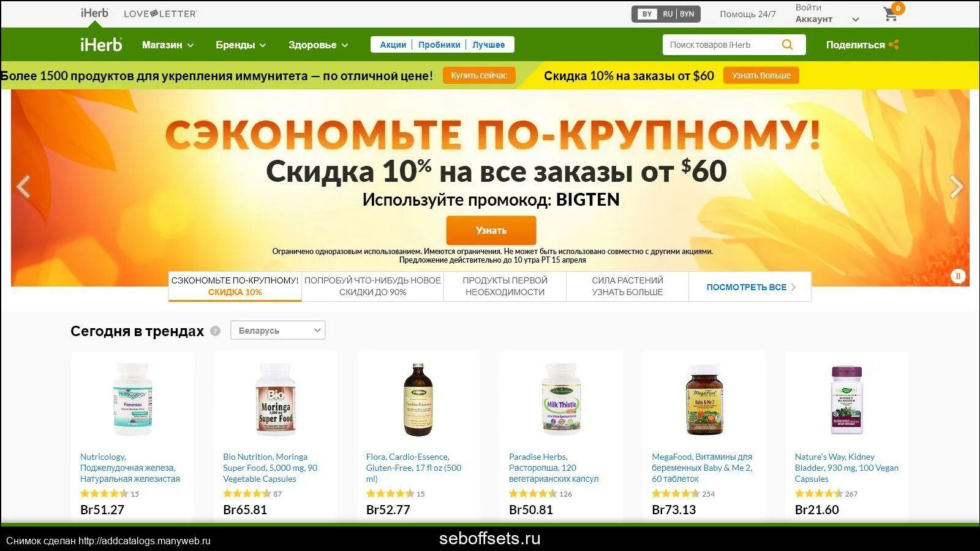Click the green iHerb logo
The image size is (980, 551).
[101, 45]
